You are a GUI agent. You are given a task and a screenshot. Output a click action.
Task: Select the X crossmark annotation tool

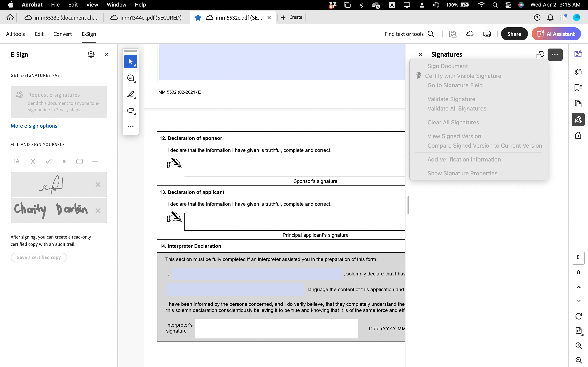(33, 161)
